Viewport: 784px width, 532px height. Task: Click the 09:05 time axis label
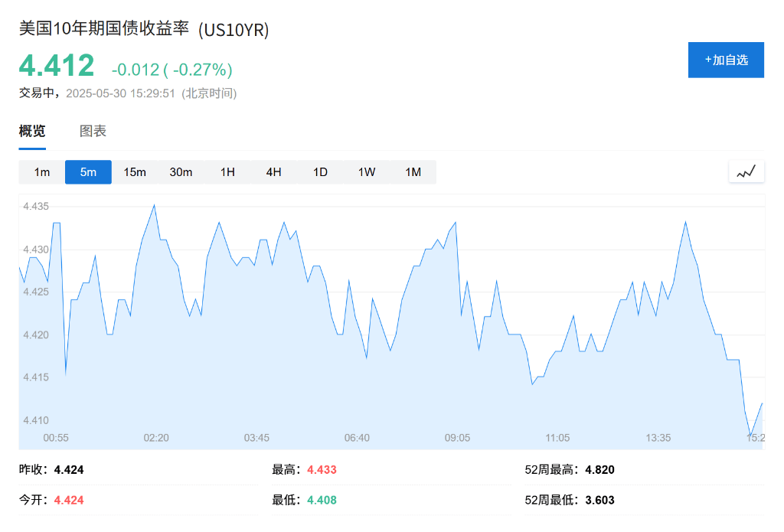(x=458, y=438)
